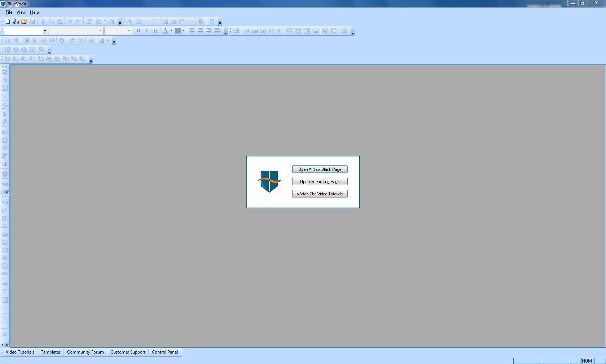Click the gray highlight color swatch

click(x=178, y=31)
